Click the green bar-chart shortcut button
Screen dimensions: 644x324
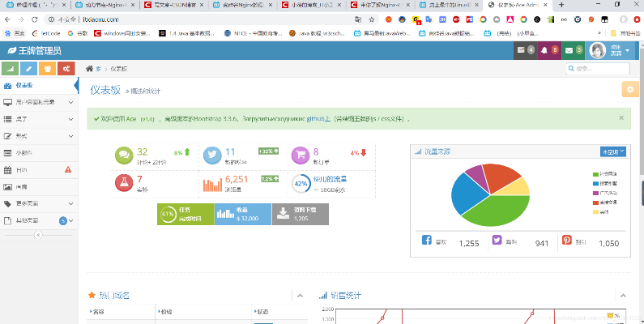12,68
